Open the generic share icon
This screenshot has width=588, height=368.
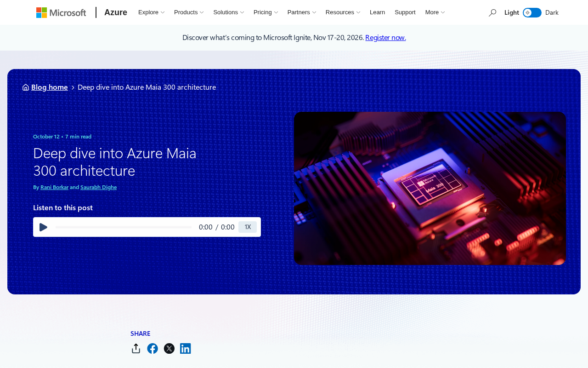pos(136,349)
